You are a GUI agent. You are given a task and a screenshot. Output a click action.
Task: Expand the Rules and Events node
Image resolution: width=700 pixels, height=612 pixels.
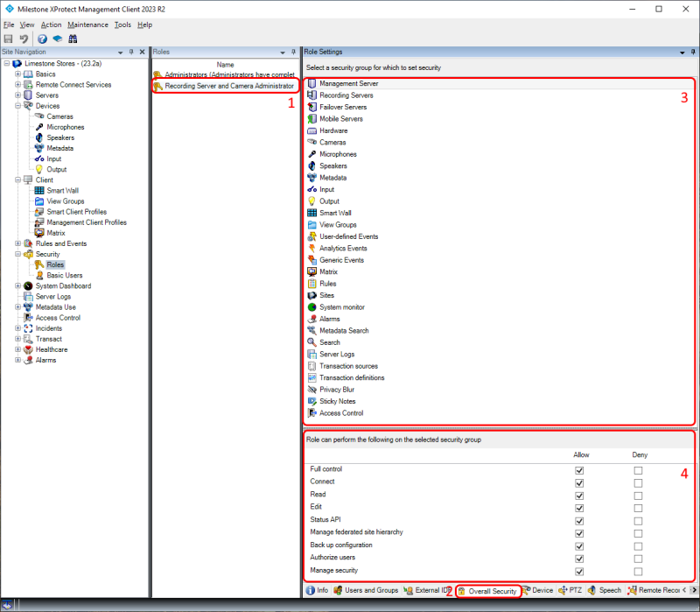click(x=17, y=243)
